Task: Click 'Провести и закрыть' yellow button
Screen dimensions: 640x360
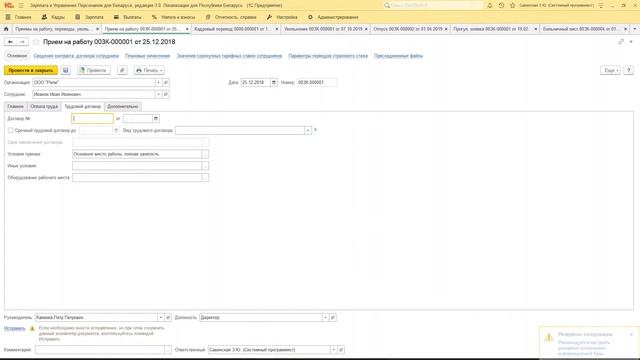Action: [x=31, y=70]
